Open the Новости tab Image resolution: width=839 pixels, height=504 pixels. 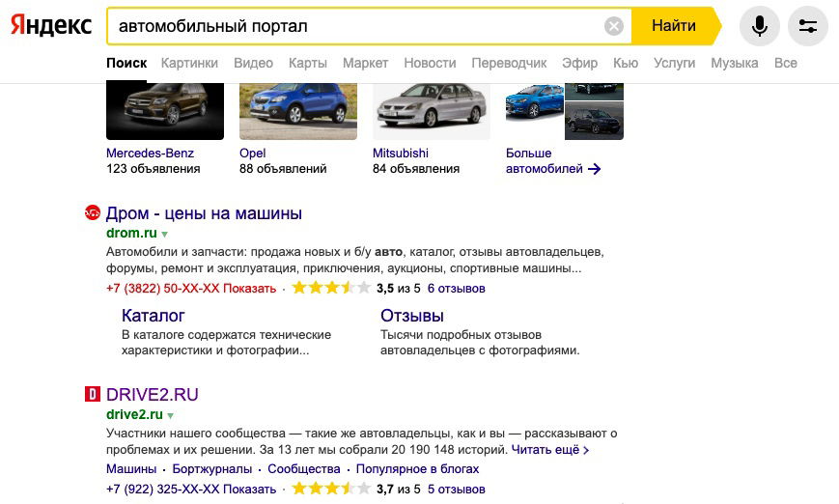point(430,63)
